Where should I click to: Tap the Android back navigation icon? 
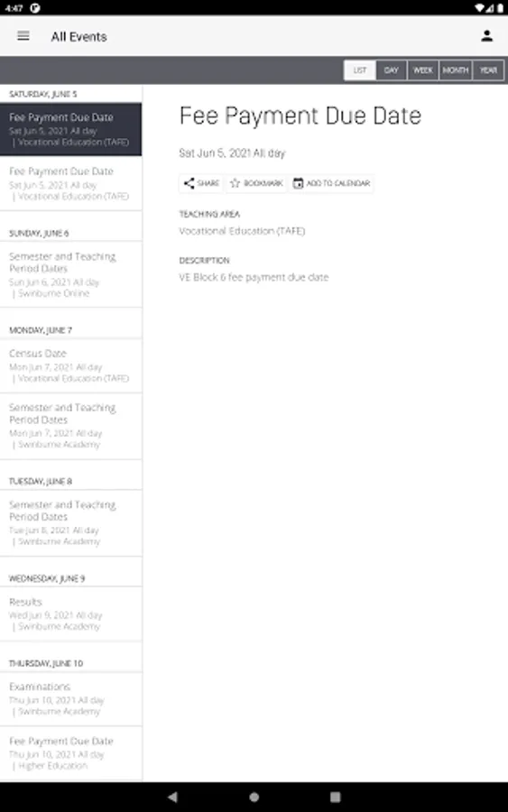pos(172,797)
